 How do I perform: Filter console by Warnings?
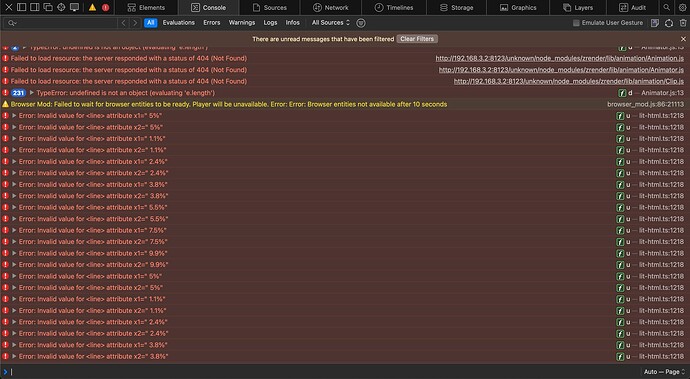pos(242,23)
